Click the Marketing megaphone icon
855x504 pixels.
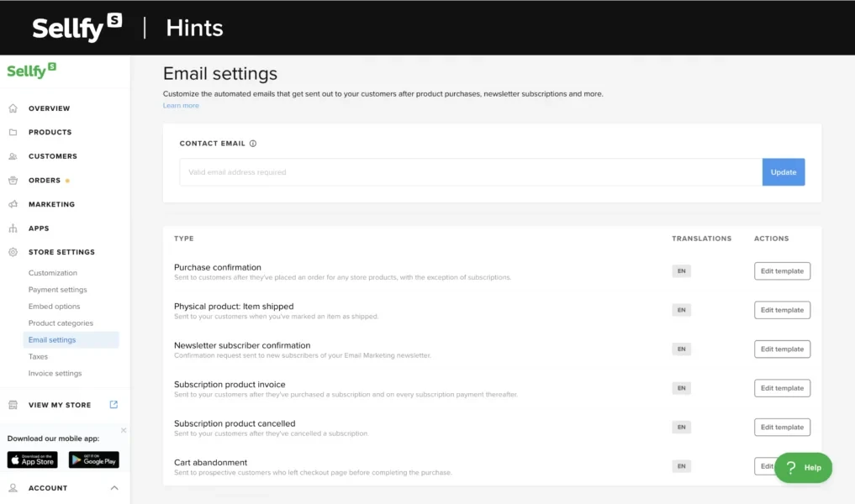pos(13,204)
